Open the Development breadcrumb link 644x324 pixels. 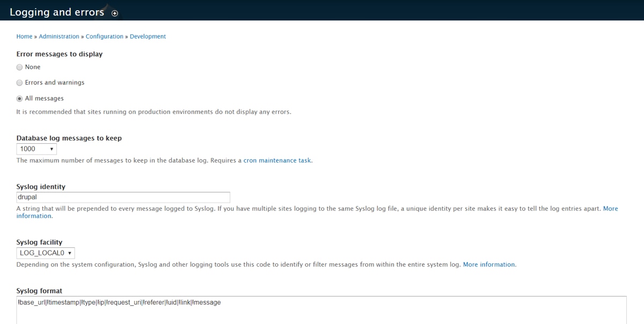[148, 36]
